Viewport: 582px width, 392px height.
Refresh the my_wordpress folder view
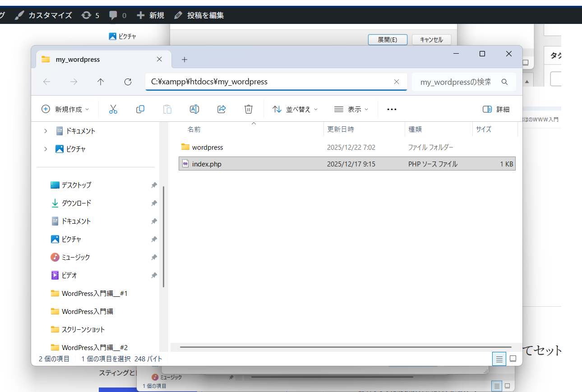click(x=128, y=82)
